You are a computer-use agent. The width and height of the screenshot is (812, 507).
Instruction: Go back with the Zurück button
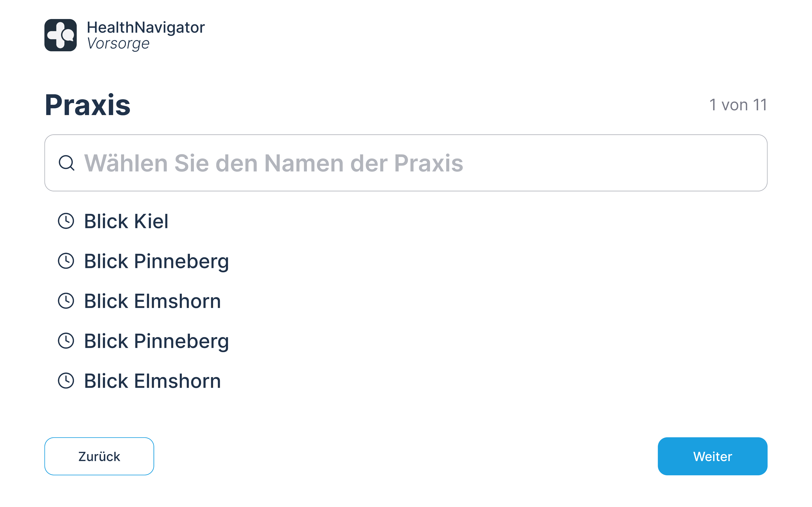[99, 456]
